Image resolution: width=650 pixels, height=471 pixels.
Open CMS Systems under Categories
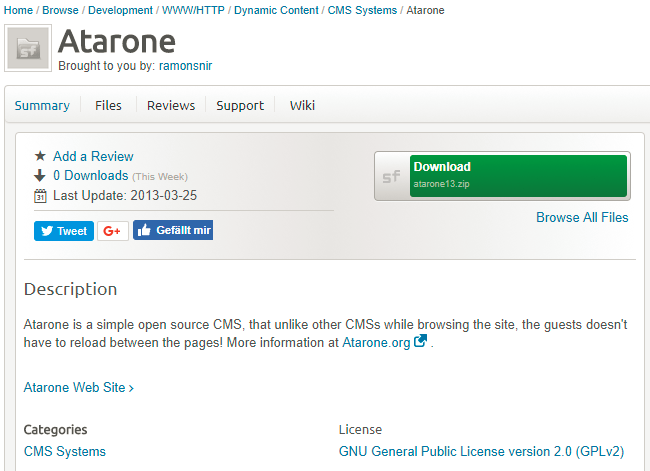[x=65, y=451]
